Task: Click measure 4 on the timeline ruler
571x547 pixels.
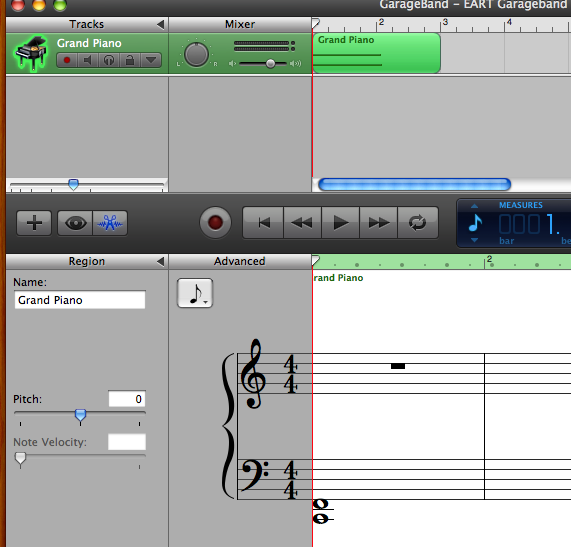Action: coord(508,24)
